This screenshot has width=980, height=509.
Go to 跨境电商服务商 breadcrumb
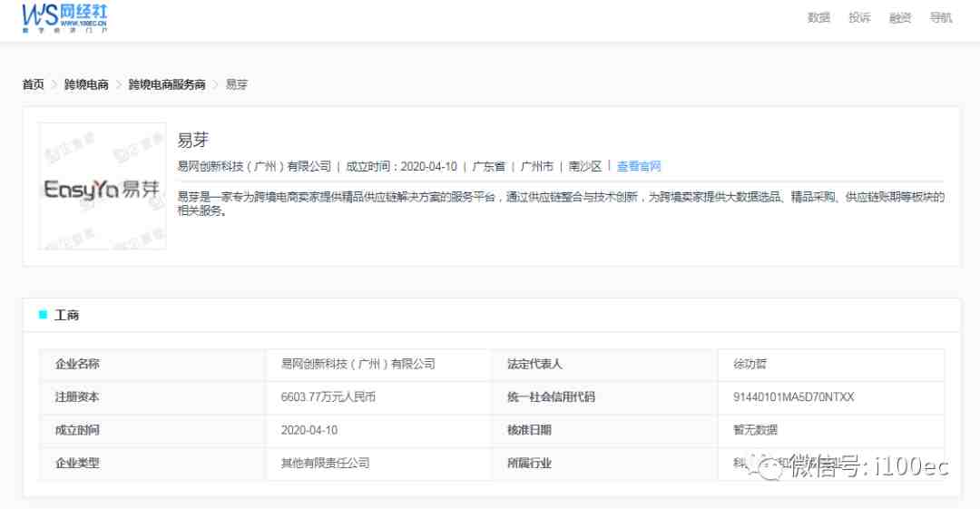click(x=167, y=84)
